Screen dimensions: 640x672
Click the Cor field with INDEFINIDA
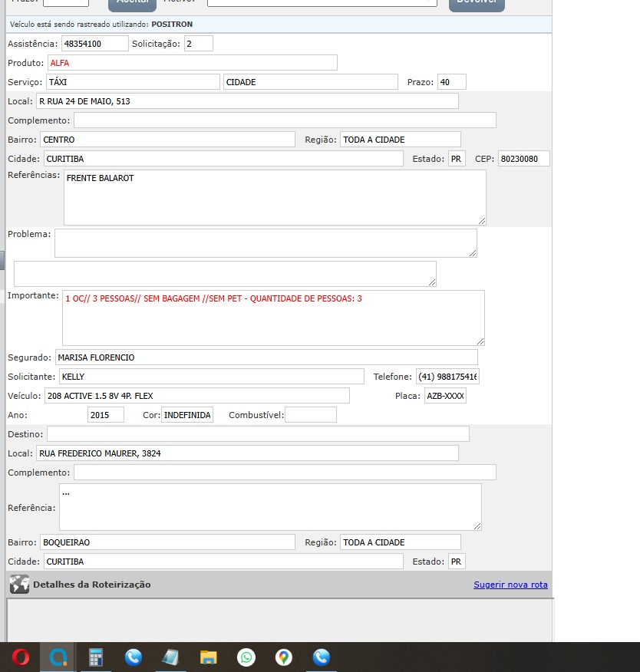tap(187, 415)
